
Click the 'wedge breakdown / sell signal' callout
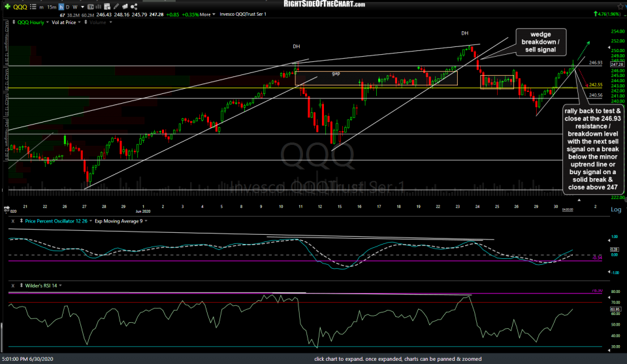(x=541, y=42)
